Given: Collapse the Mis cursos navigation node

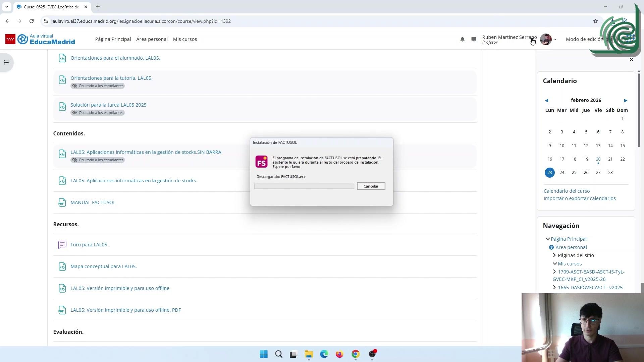Looking at the screenshot, I should (x=555, y=264).
